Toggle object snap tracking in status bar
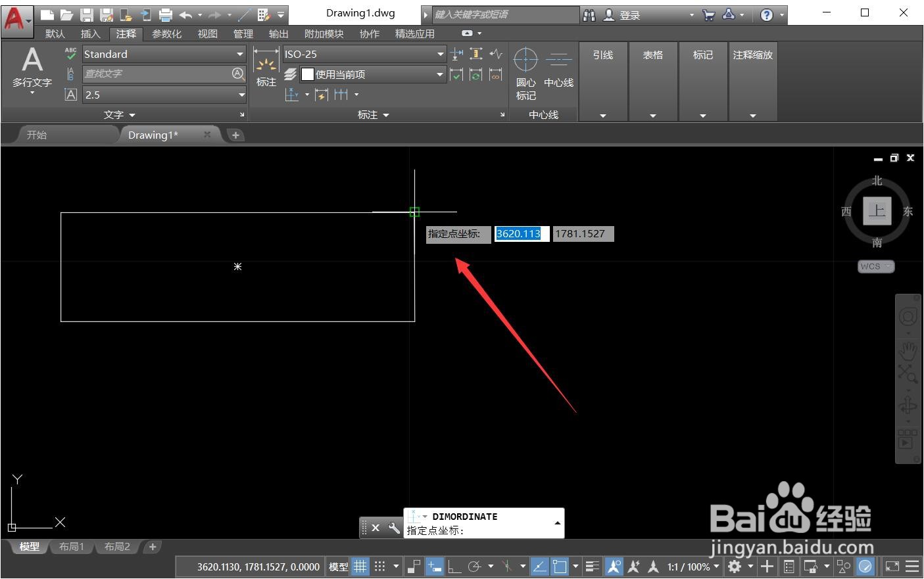This screenshot has height=579, width=924. (x=539, y=566)
